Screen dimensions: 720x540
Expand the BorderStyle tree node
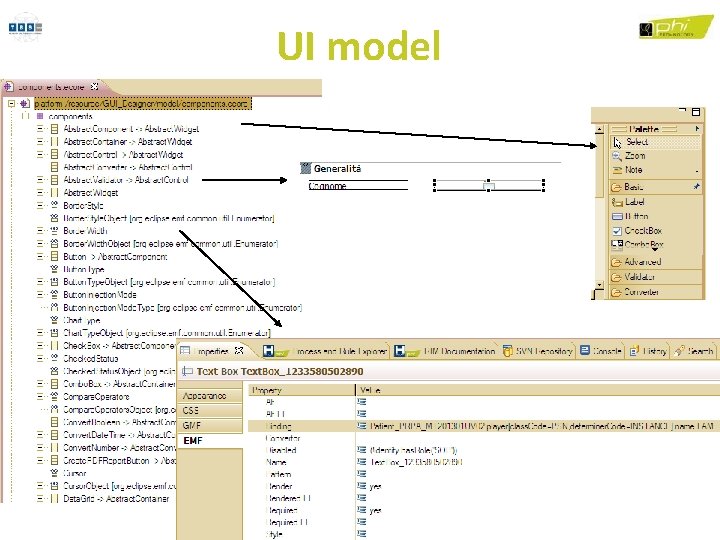tap(41, 205)
